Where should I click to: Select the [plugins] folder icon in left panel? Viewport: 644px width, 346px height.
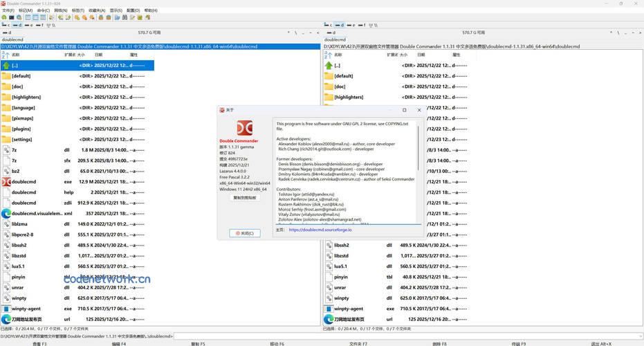tap(6, 129)
